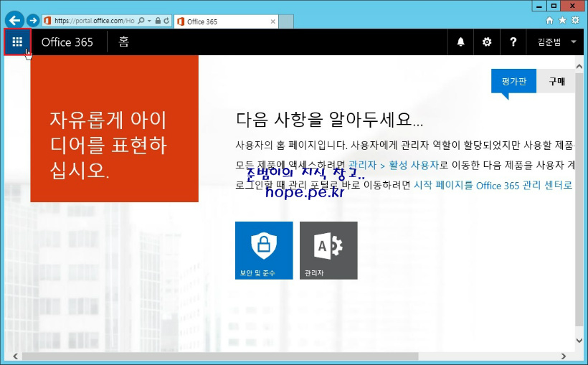Image resolution: width=588 pixels, height=365 pixels.
Task: Click the horizontal scrollbar left arrow
Action: 15,356
